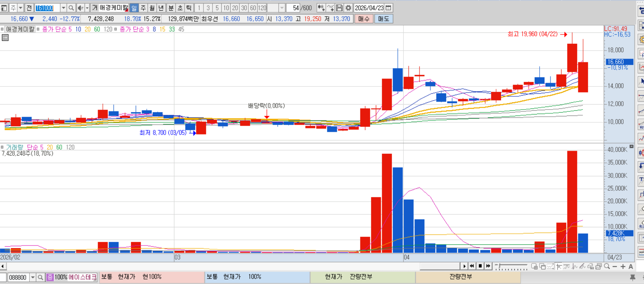Select second (초) chart period
The width and height of the screenshot is (644, 284).
[x=180, y=8]
